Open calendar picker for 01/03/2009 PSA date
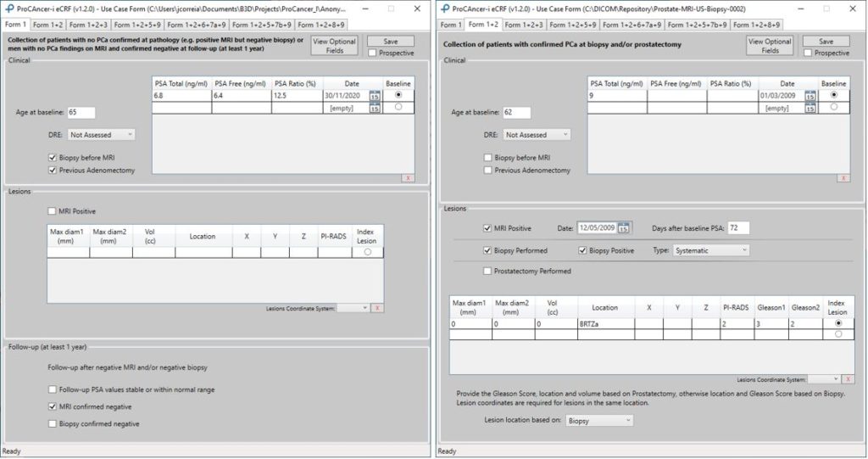Image resolution: width=868 pixels, height=459 pixels. [x=810, y=97]
